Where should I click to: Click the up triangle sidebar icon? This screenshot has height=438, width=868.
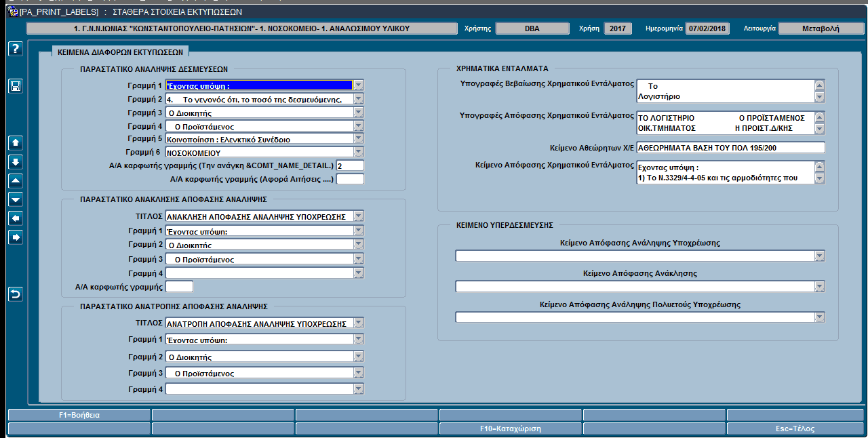click(x=15, y=180)
